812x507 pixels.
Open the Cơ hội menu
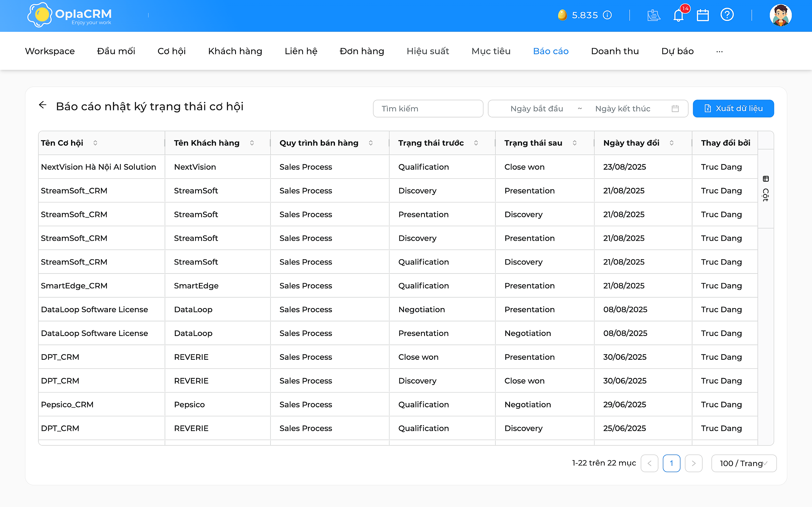[172, 51]
